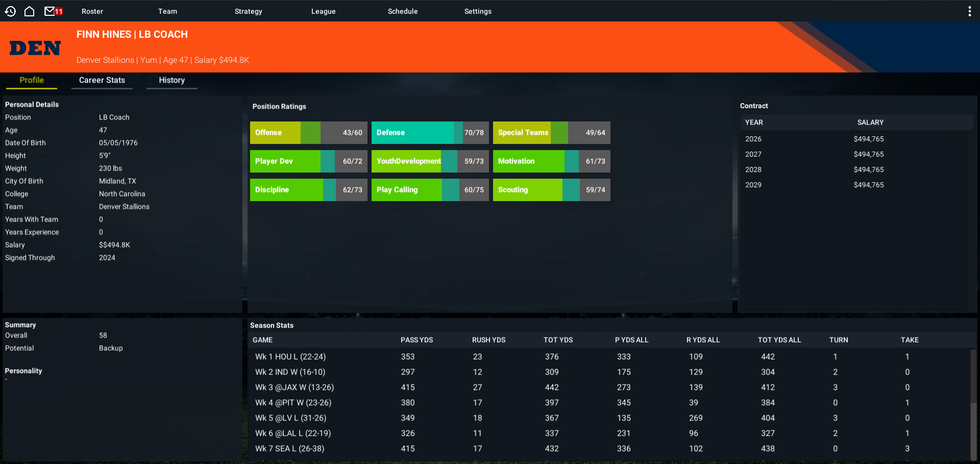
Task: Open the Settings menu
Action: pos(478,11)
